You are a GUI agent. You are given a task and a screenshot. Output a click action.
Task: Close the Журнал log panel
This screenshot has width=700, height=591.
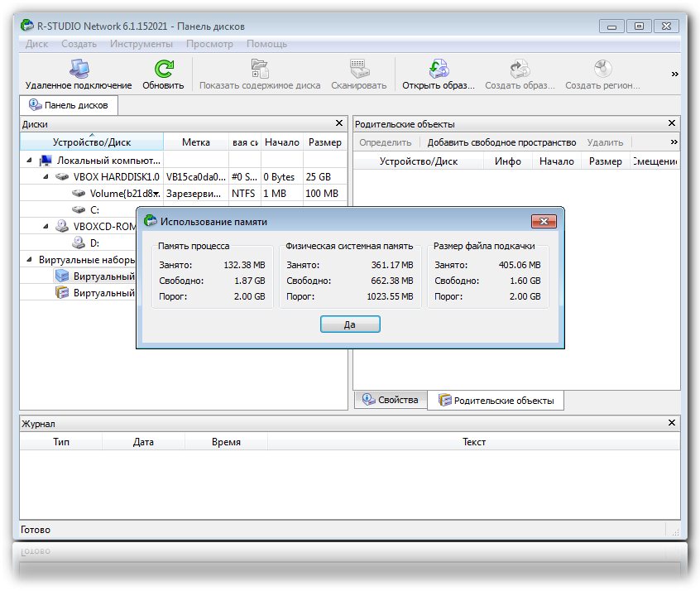click(x=672, y=423)
